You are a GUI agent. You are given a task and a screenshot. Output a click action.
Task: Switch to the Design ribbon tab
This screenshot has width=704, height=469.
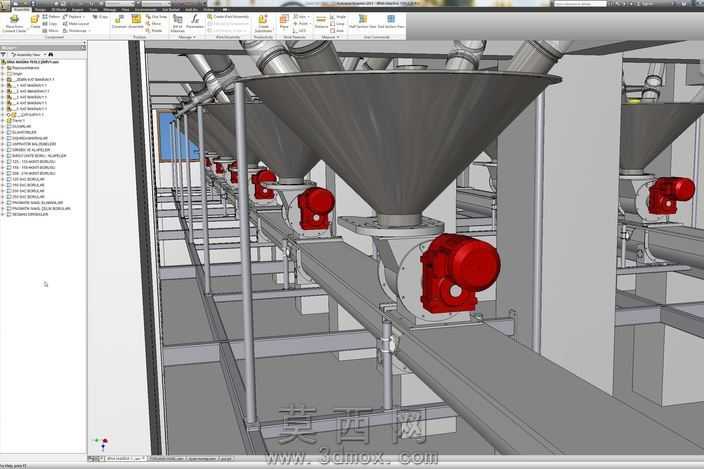(x=40, y=9)
